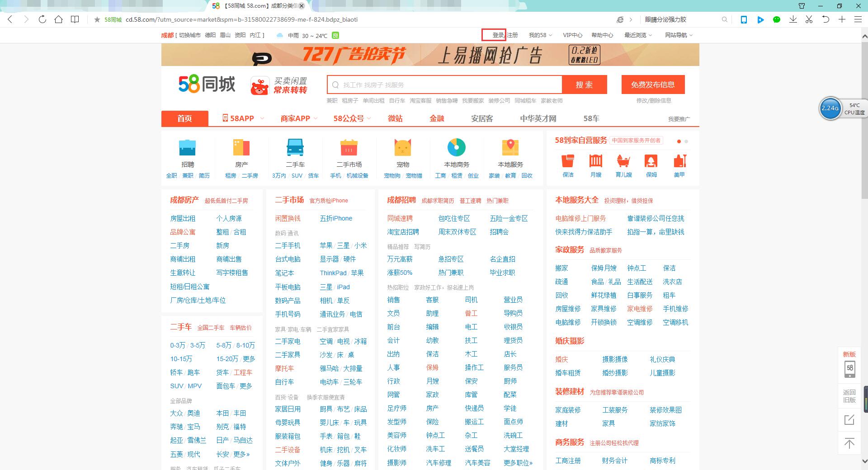Open the 招聘 briefcase category icon
Viewport: 868px width, 470px height.
[188, 147]
